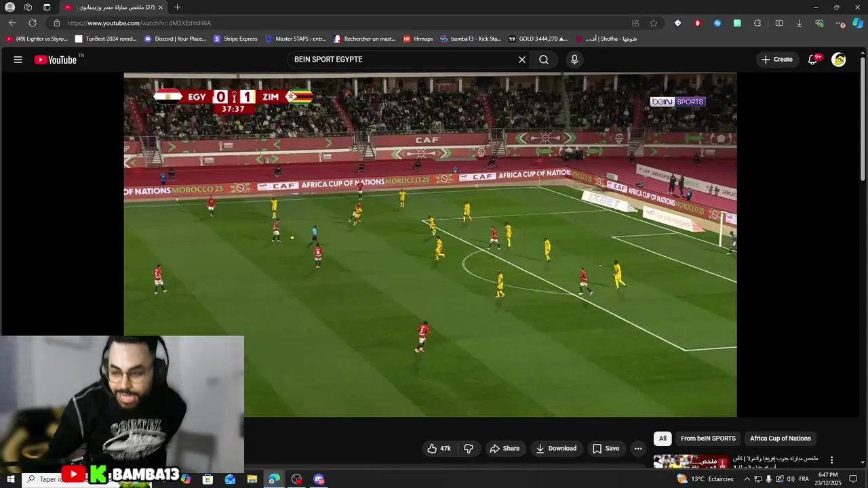868x488 pixels.
Task: Like the video with 47k likes
Action: 439,449
